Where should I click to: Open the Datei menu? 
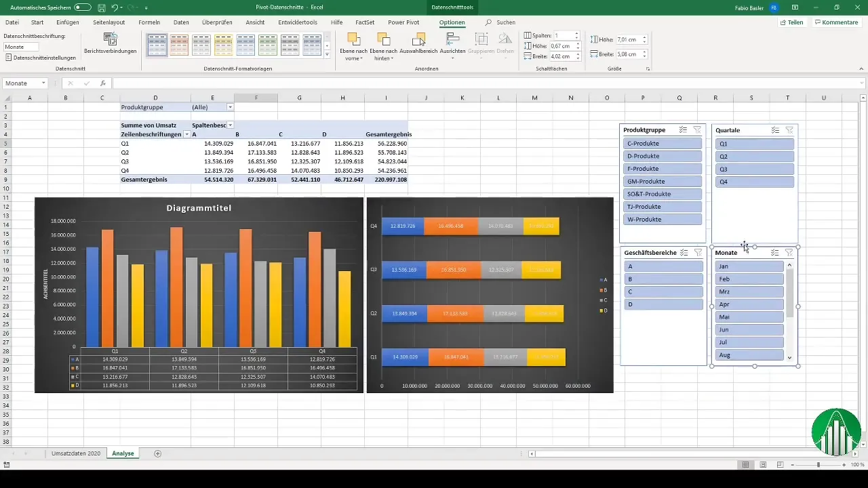12,22
